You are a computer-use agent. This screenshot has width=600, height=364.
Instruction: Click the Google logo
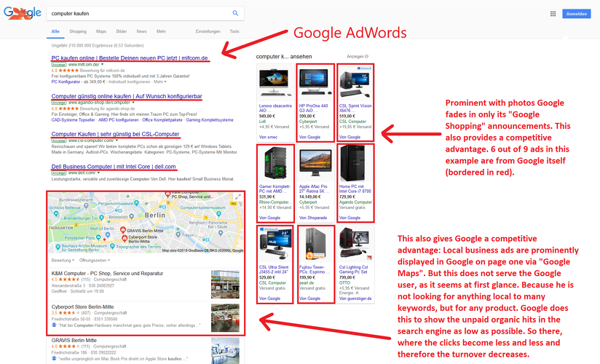click(23, 13)
